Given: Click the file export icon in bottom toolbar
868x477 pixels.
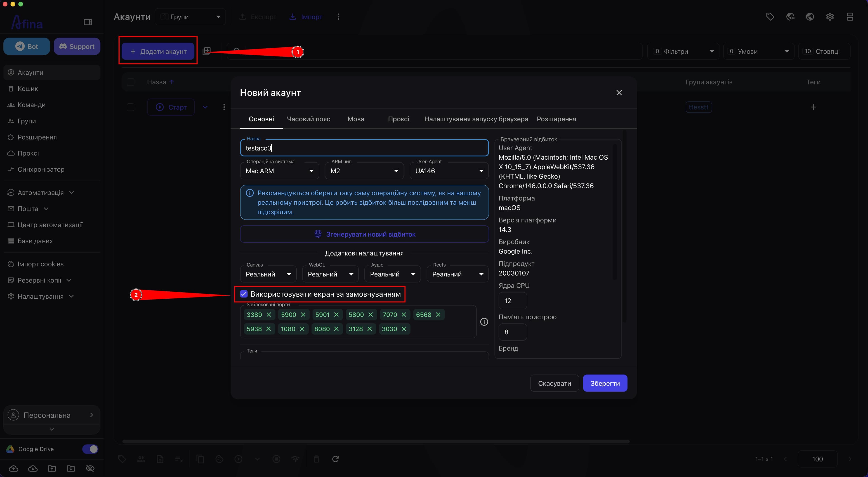Looking at the screenshot, I should (x=160, y=459).
